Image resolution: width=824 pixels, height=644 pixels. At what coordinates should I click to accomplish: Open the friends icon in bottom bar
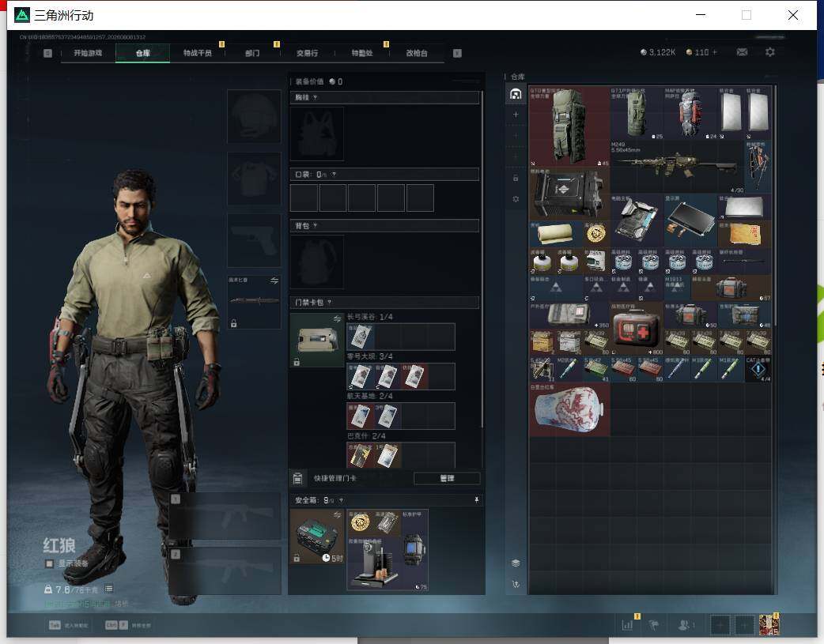(x=684, y=625)
